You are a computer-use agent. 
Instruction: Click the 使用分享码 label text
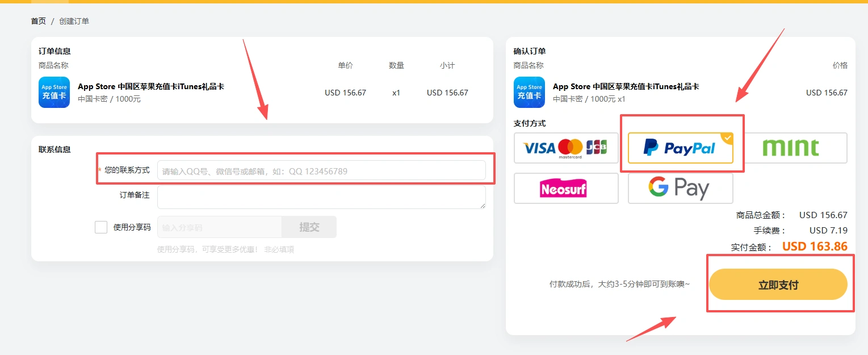point(132,227)
